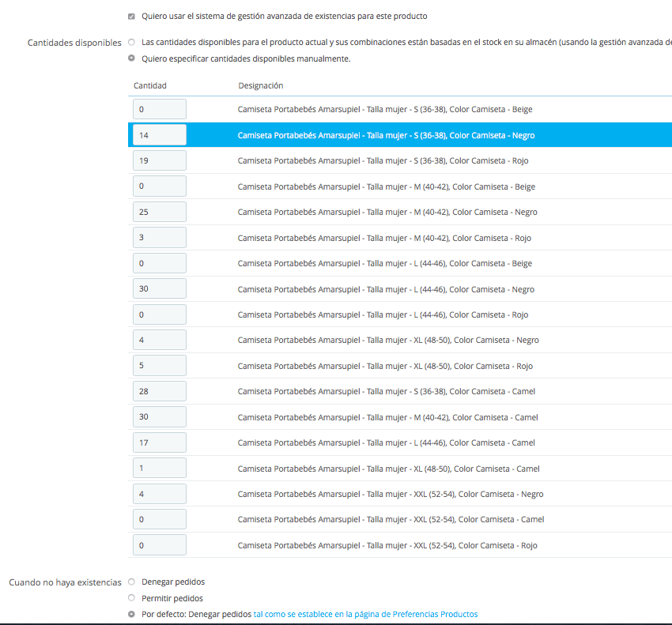This screenshot has width=672, height=625.
Task: Click the Cantidades disponibles label
Action: [x=74, y=43]
